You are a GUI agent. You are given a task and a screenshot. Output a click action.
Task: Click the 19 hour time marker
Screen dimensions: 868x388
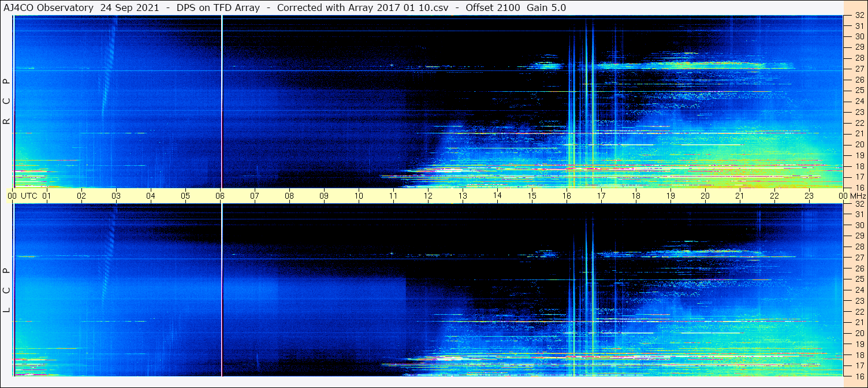(670, 196)
